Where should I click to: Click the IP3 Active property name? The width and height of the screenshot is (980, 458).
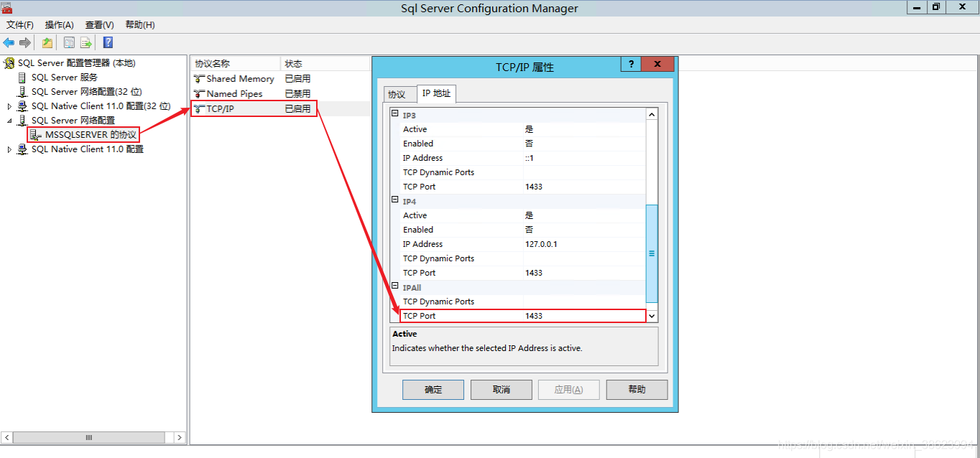pos(415,129)
